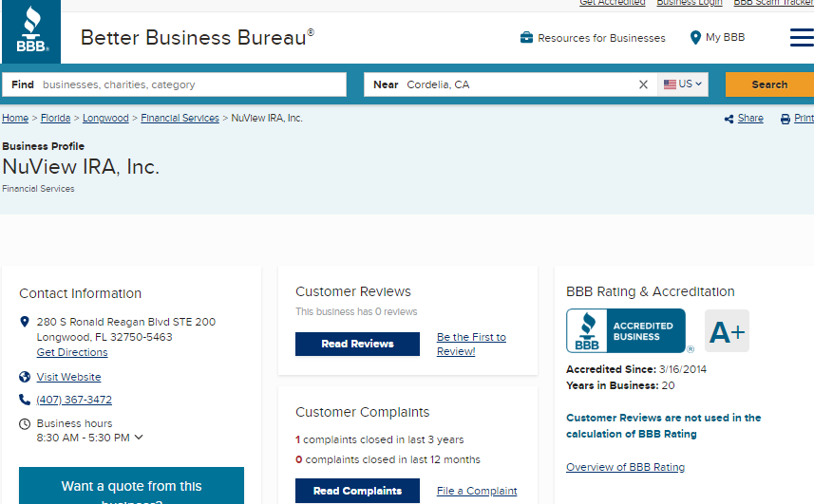Image resolution: width=814 pixels, height=504 pixels.
Task: Click the phone icon by the phone number
Action: click(25, 400)
